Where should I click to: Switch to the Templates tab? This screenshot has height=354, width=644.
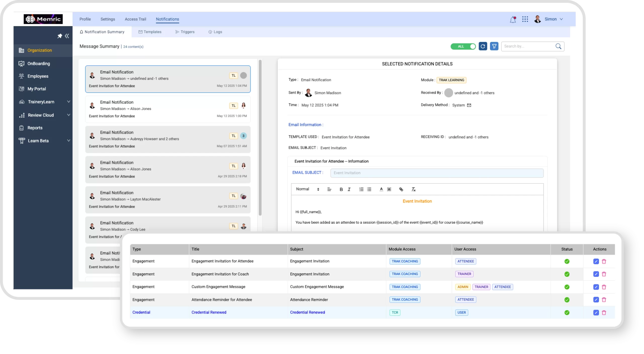click(x=150, y=32)
